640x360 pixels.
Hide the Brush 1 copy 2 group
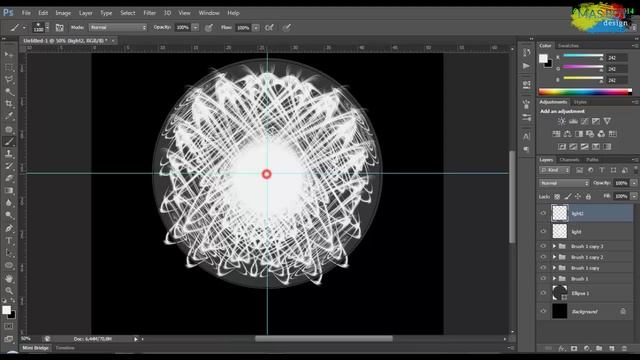(x=543, y=257)
